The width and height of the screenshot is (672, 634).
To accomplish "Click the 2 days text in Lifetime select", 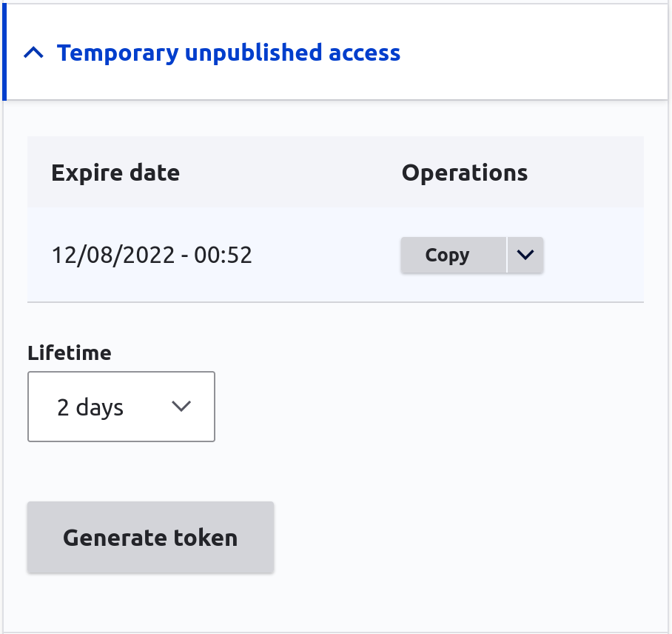I will (x=90, y=407).
